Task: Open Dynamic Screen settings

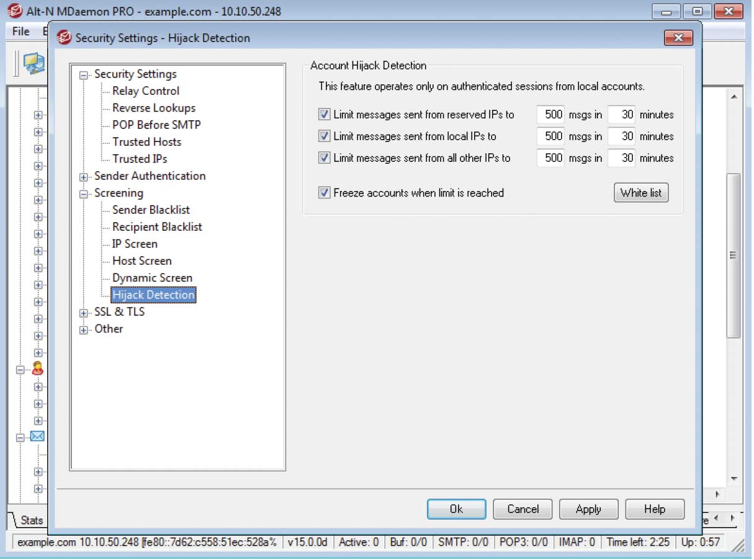Action: (x=152, y=278)
